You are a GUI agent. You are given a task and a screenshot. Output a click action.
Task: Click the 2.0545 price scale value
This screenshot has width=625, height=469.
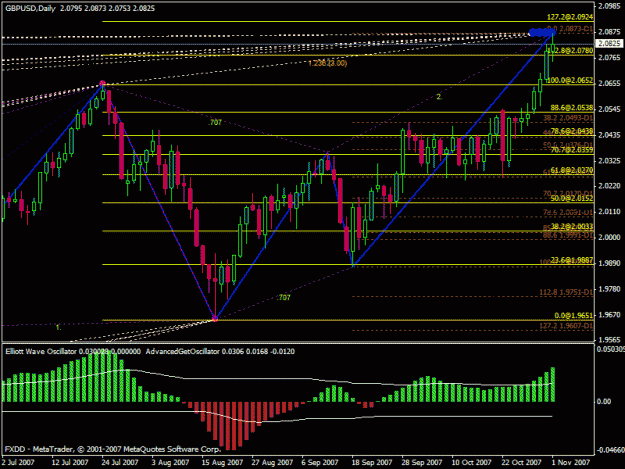pos(610,109)
